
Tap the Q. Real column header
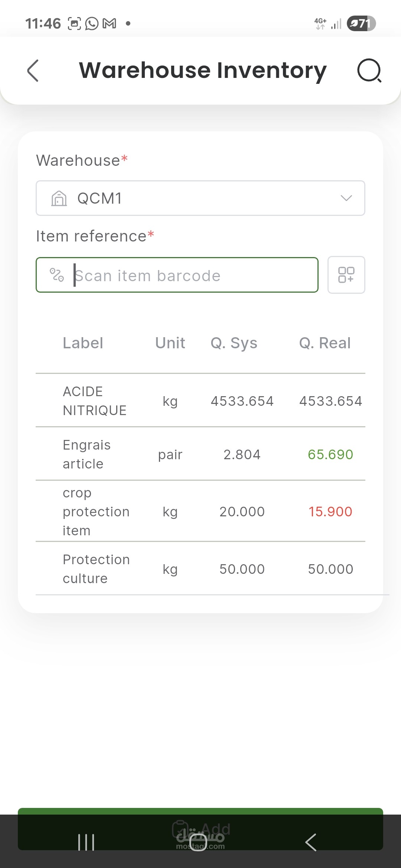[x=325, y=343]
